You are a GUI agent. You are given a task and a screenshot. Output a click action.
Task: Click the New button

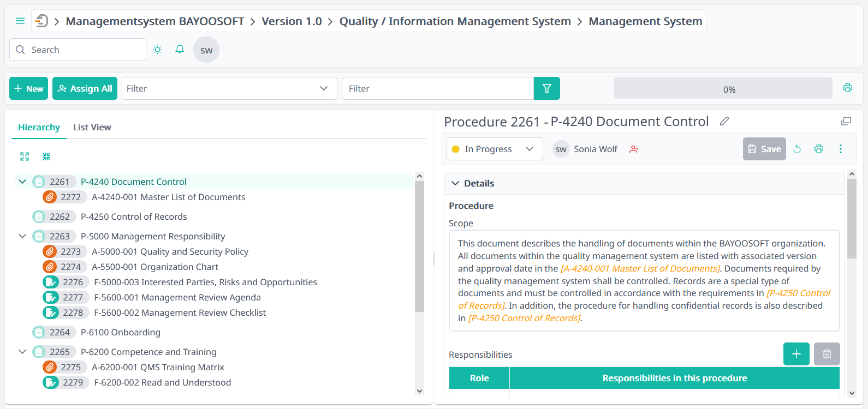tap(29, 88)
